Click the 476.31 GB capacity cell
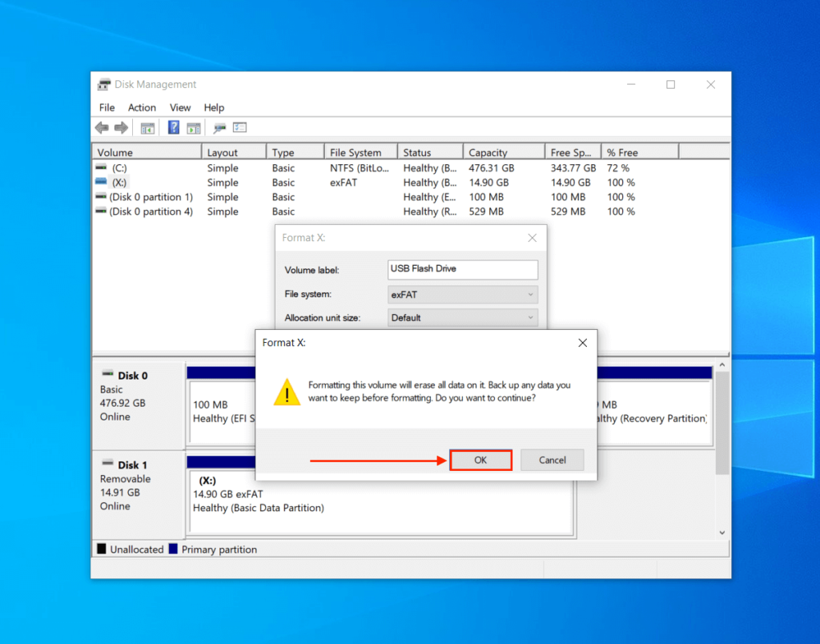 tap(491, 168)
